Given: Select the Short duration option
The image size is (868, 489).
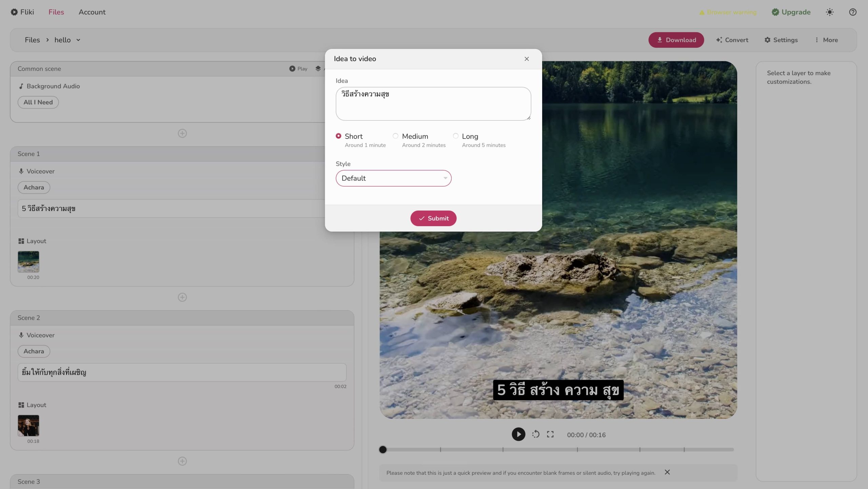Looking at the screenshot, I should pos(338,136).
